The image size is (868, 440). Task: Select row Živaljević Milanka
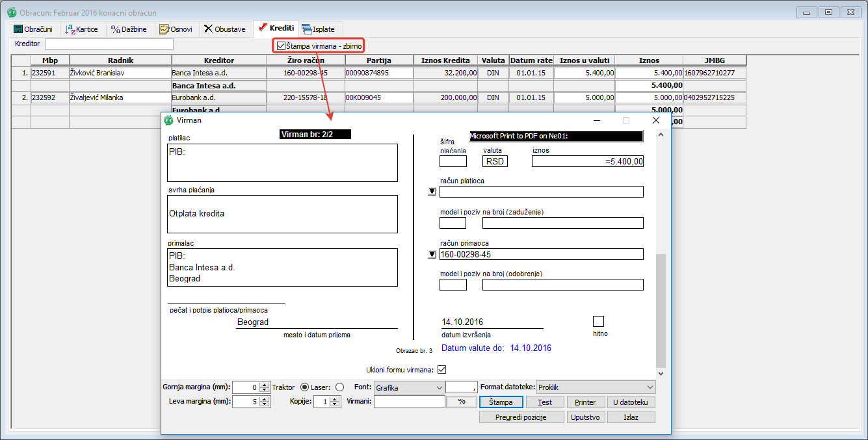[378, 97]
